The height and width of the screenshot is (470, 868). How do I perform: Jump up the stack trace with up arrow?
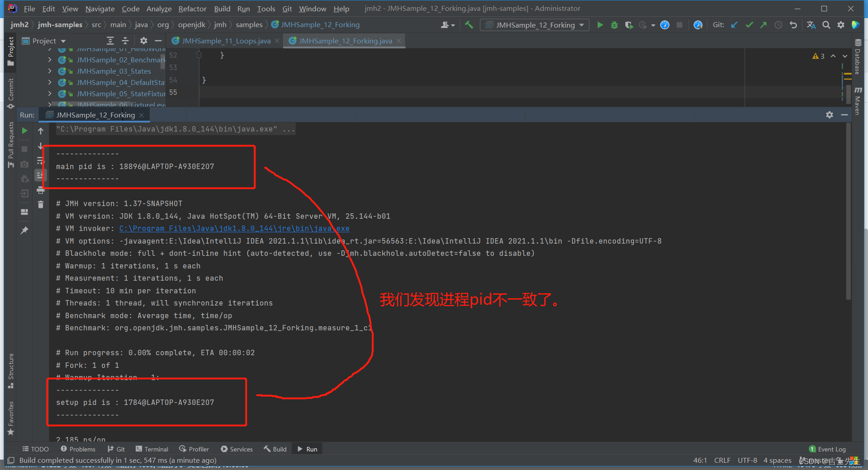[x=41, y=131]
